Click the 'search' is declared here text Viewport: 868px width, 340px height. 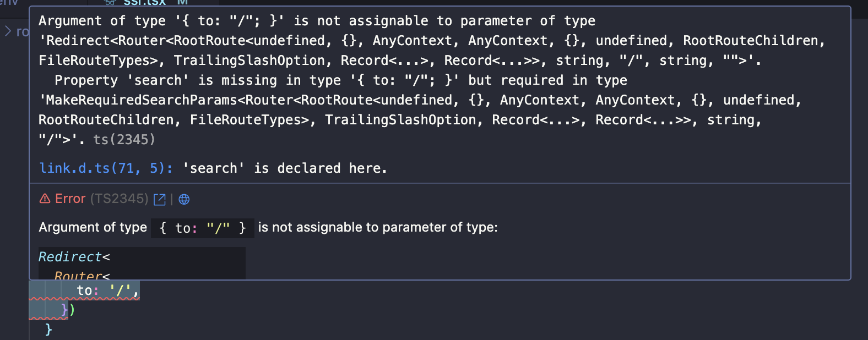(x=285, y=168)
